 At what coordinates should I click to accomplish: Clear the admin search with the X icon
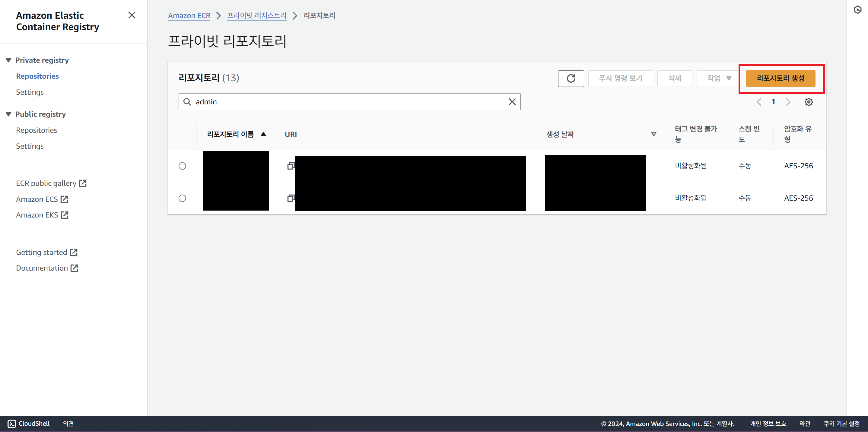512,101
